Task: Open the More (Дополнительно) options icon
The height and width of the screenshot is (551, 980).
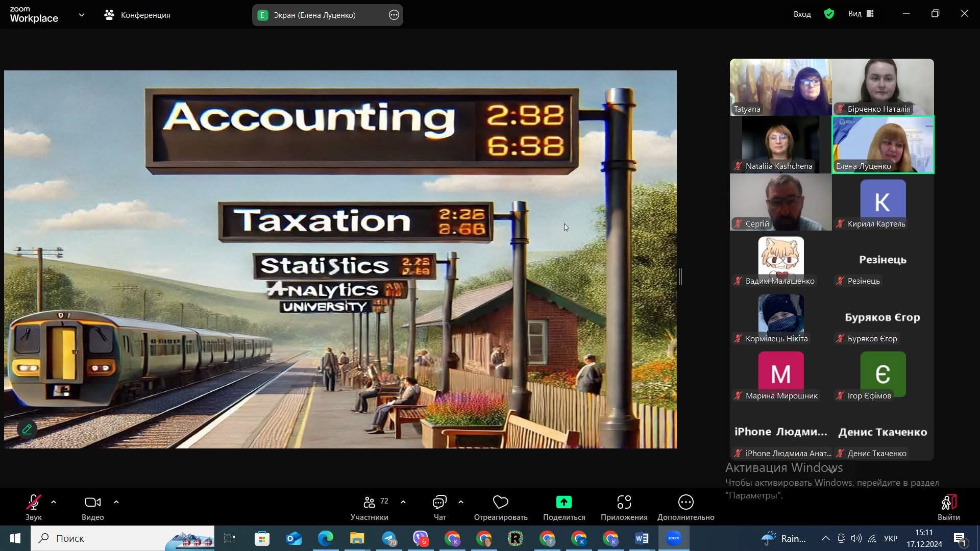Action: (x=685, y=503)
